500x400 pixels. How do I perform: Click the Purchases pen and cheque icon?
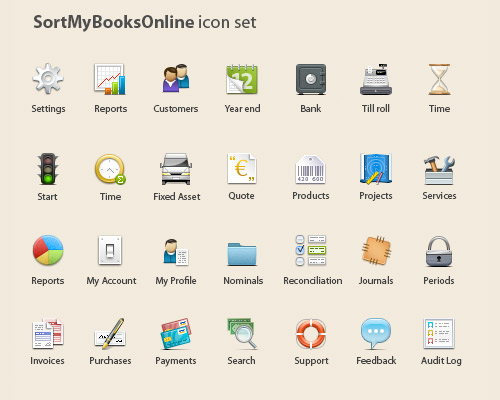click(x=110, y=334)
